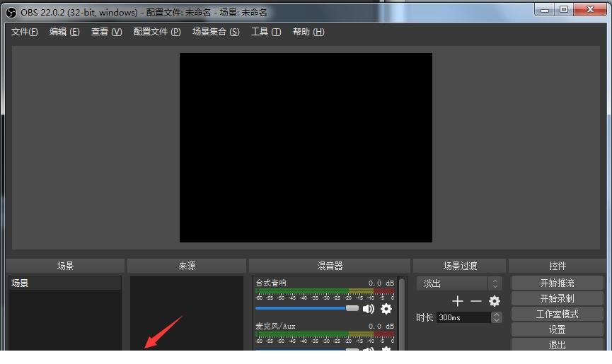This screenshot has height=364, width=612.
Task: Maximize the OBS window
Action: [564, 10]
